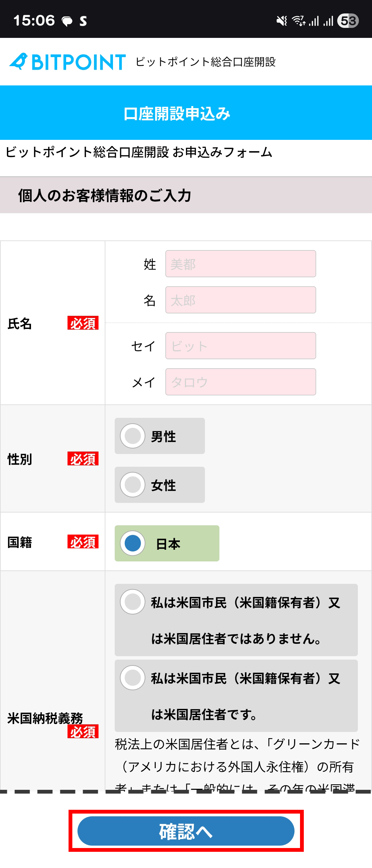Tap the 確認へ confirm button
372x868 pixels.
[186, 831]
